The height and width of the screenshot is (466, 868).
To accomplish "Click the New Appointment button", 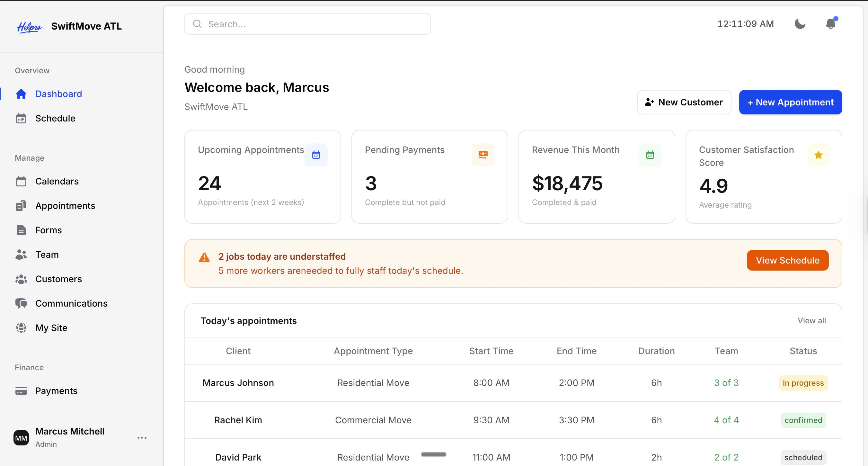I will click(791, 103).
